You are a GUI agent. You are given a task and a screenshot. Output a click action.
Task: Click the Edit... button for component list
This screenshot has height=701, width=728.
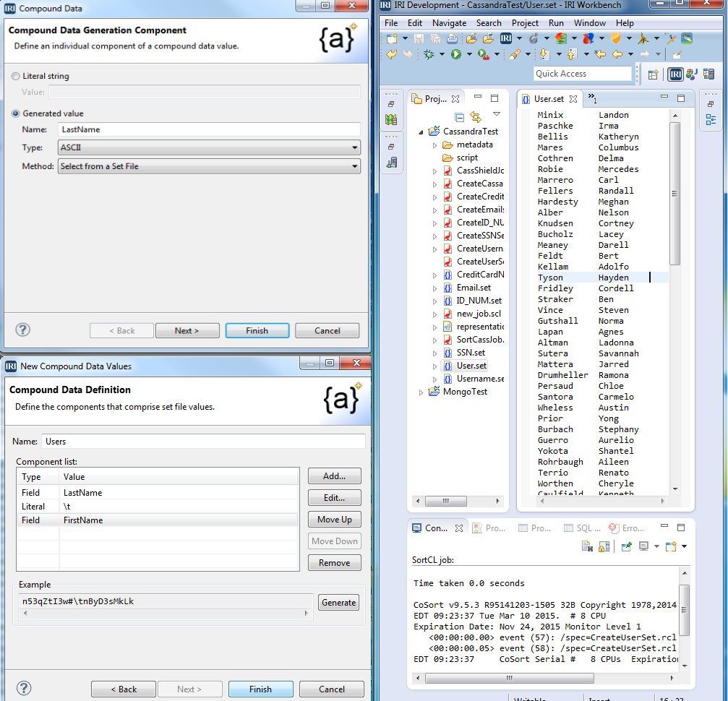334,498
